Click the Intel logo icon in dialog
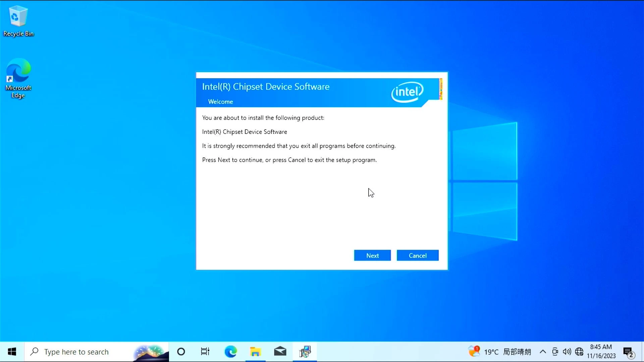 [x=406, y=92]
